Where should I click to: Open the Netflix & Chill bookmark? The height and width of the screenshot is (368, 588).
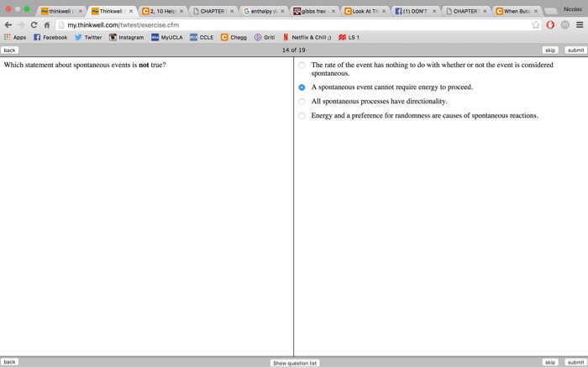307,37
